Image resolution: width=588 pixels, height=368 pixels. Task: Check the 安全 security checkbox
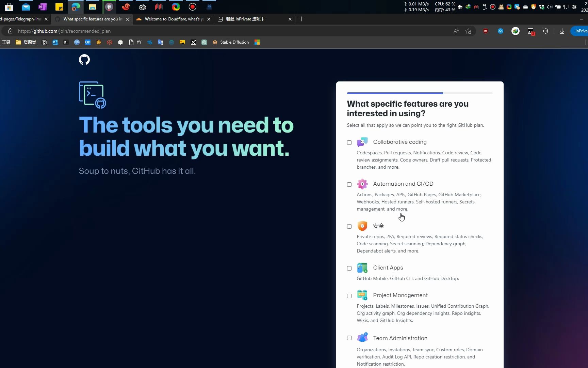349,226
